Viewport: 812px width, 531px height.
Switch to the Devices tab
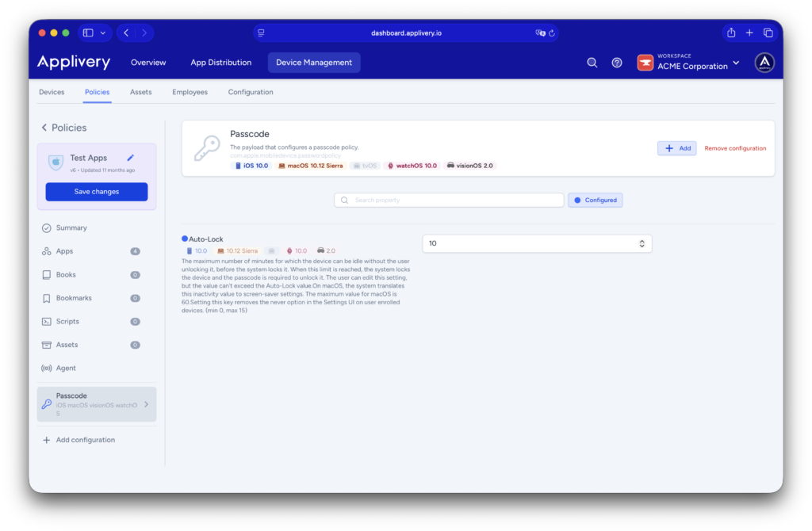point(52,92)
